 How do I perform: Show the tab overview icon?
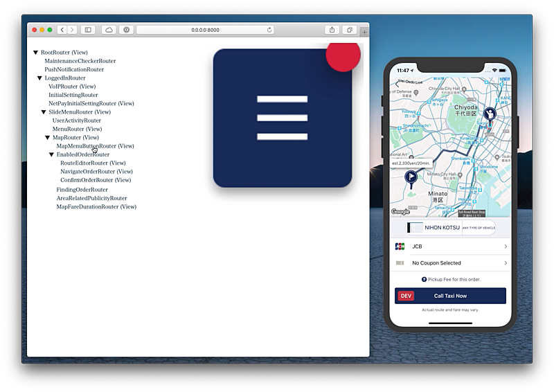tap(350, 30)
